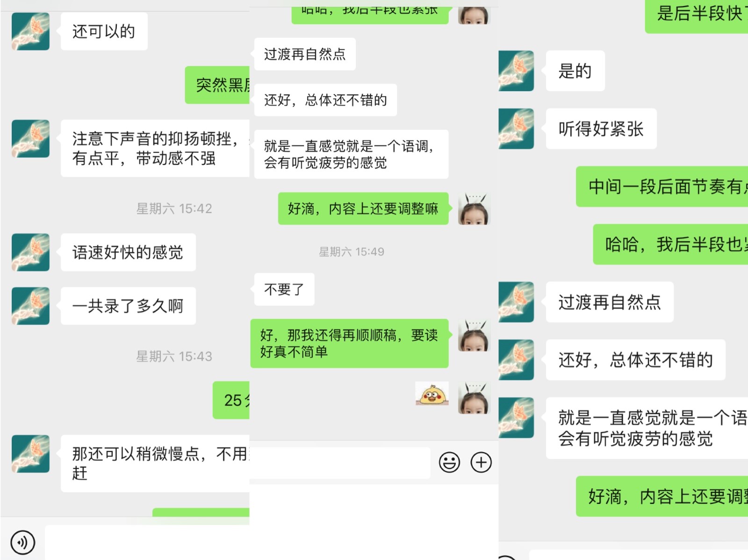Tap contact avatar next to 还可以的

click(x=30, y=31)
